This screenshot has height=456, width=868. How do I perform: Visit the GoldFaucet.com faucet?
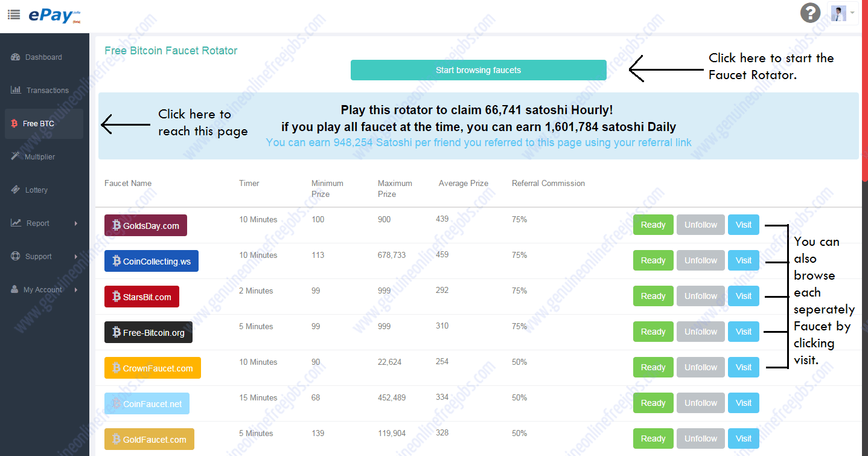[744, 438]
